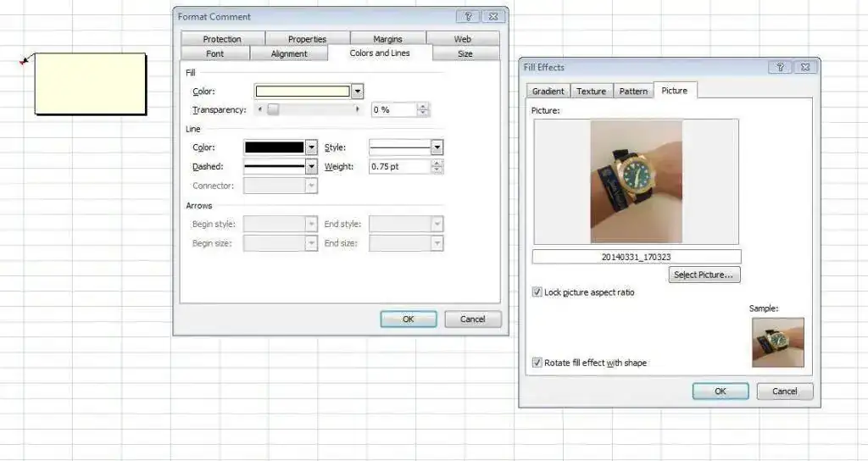Screen dimensions: 868x461
Task: Close the Format Comment dialog
Action: pos(492,17)
